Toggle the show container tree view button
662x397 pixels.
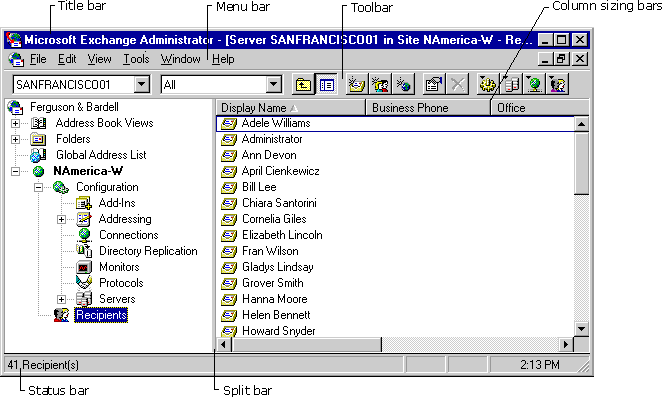tap(326, 85)
